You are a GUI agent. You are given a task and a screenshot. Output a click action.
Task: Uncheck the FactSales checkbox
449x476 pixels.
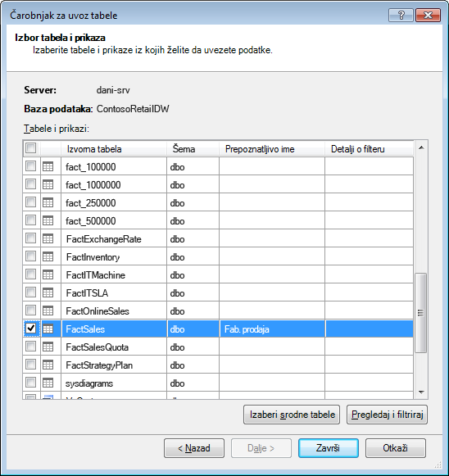[x=30, y=329]
